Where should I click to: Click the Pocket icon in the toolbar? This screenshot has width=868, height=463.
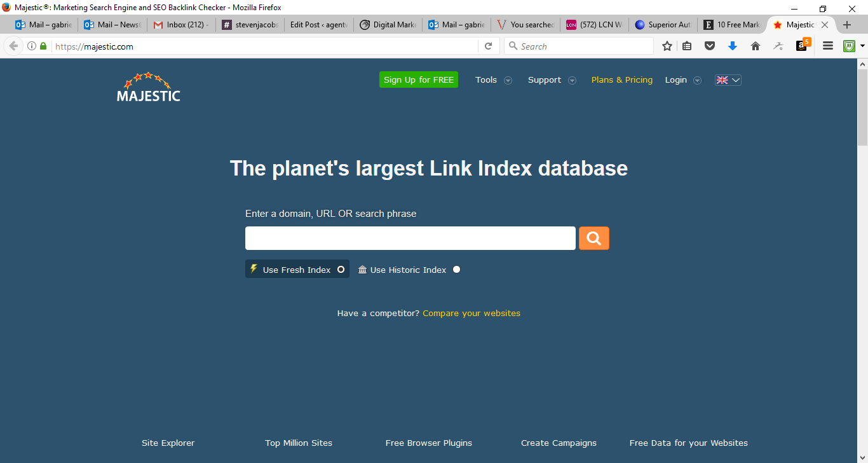710,46
